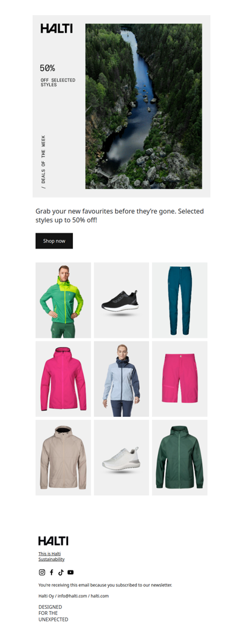Select the pink hooded jacket image

click(x=63, y=379)
